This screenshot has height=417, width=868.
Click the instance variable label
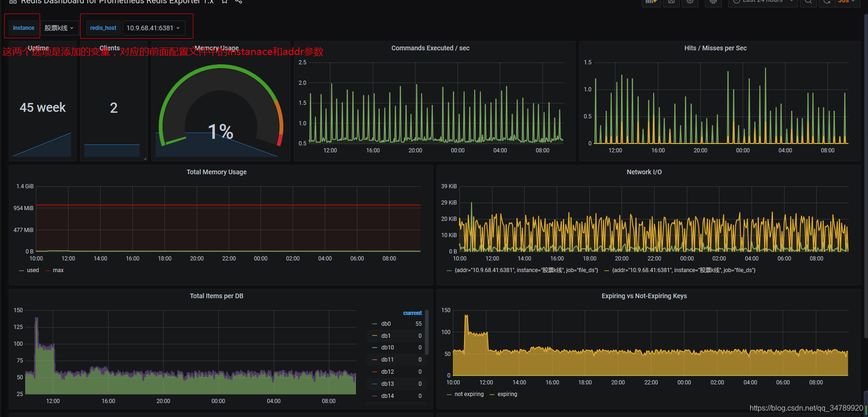coord(23,28)
